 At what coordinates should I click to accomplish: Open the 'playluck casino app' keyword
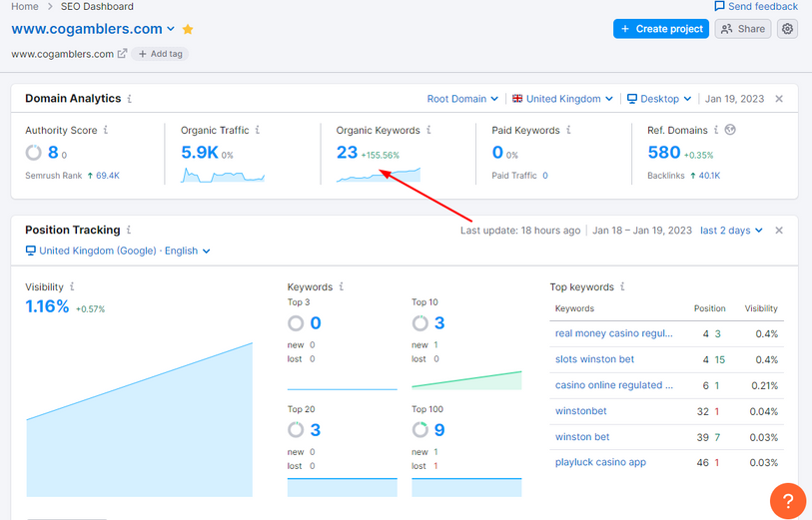[600, 462]
